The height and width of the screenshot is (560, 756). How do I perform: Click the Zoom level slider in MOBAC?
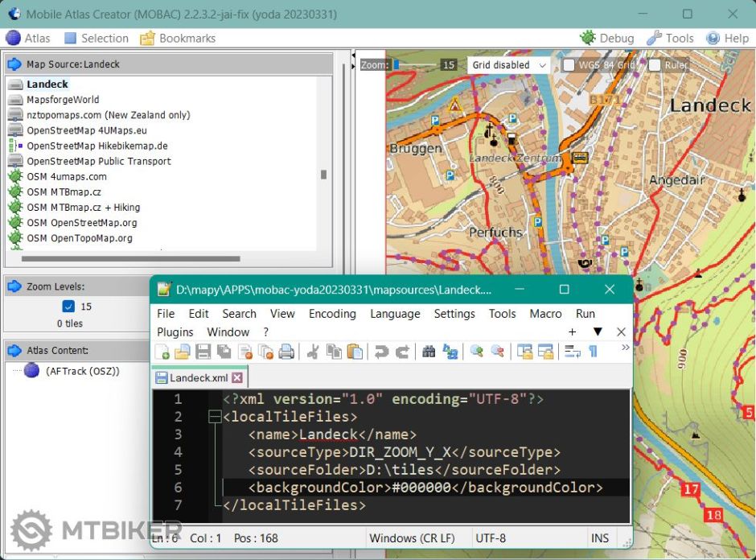click(395, 64)
